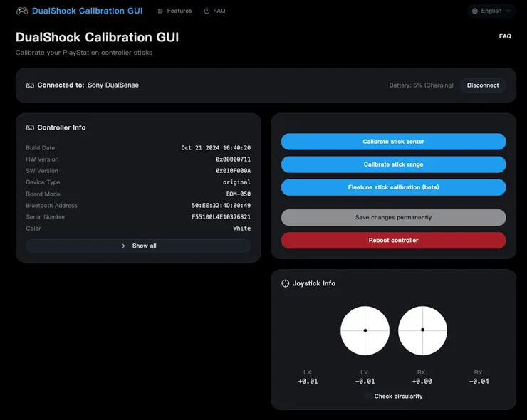Follow the FAQ link at top right

[504, 36]
